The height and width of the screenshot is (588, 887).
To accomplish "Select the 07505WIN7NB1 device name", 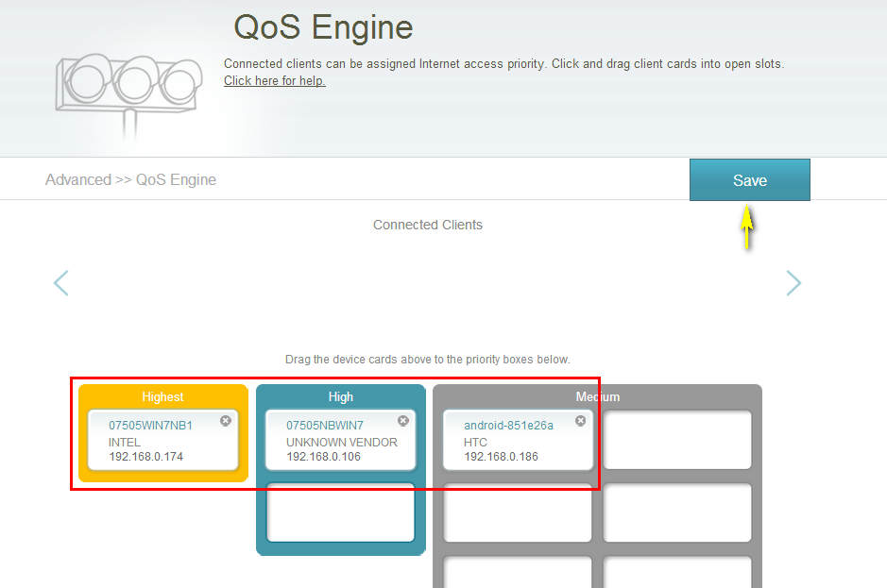I will [x=150, y=426].
